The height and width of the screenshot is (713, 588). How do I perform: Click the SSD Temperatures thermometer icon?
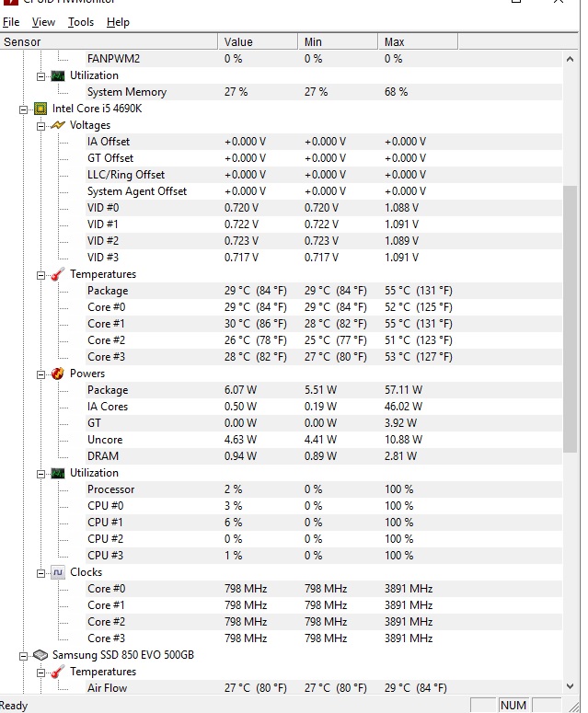[58, 672]
